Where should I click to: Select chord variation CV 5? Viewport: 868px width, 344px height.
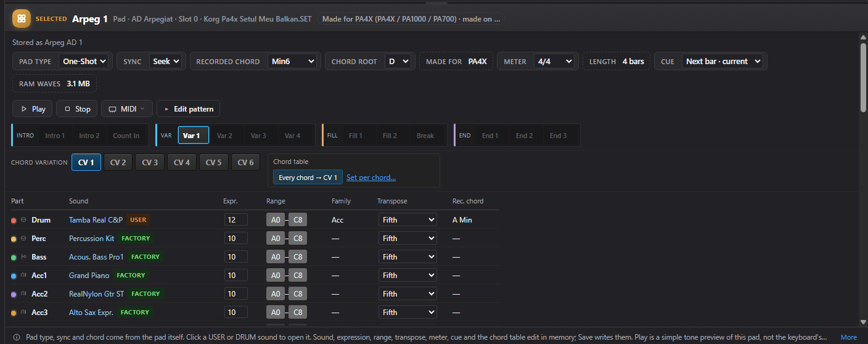click(213, 163)
